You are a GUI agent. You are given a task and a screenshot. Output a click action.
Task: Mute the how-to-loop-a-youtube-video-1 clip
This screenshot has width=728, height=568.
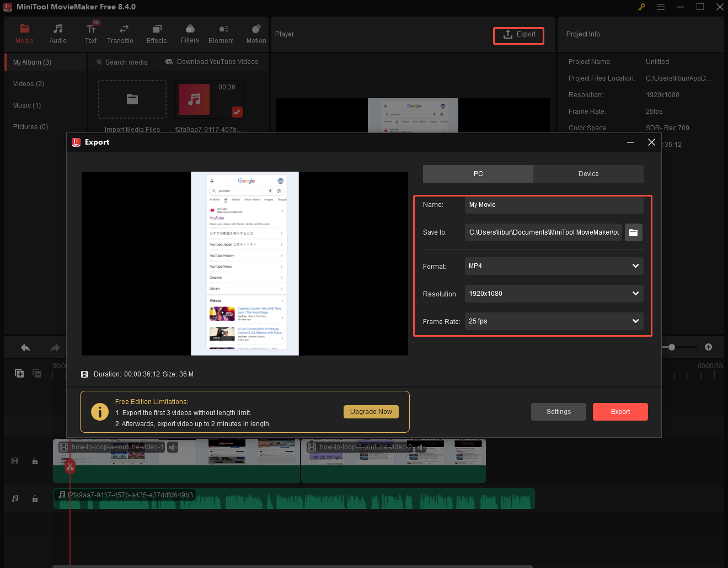[173, 447]
